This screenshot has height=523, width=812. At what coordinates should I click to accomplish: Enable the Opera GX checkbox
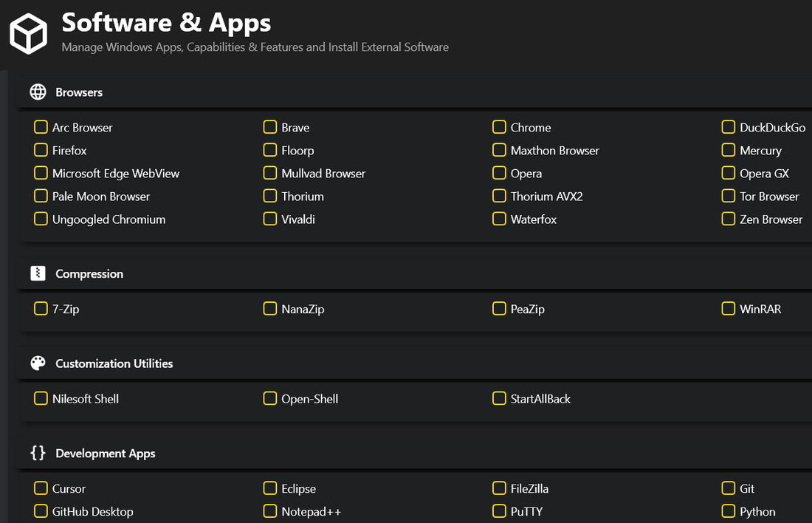coord(728,173)
